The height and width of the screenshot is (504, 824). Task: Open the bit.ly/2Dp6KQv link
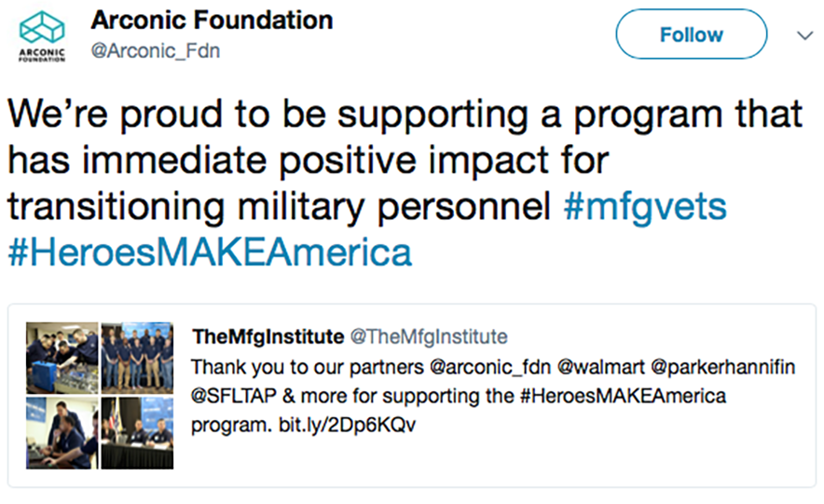[347, 425]
